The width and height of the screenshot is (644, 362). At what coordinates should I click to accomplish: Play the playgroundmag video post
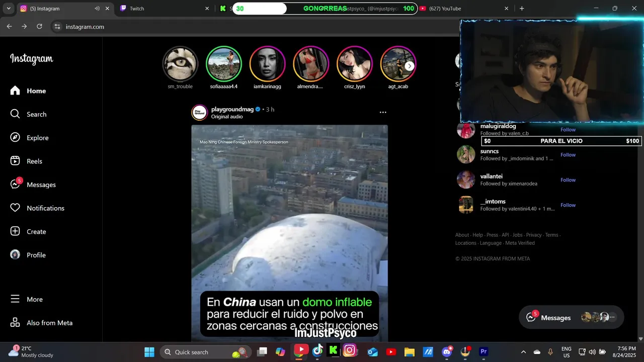289,233
